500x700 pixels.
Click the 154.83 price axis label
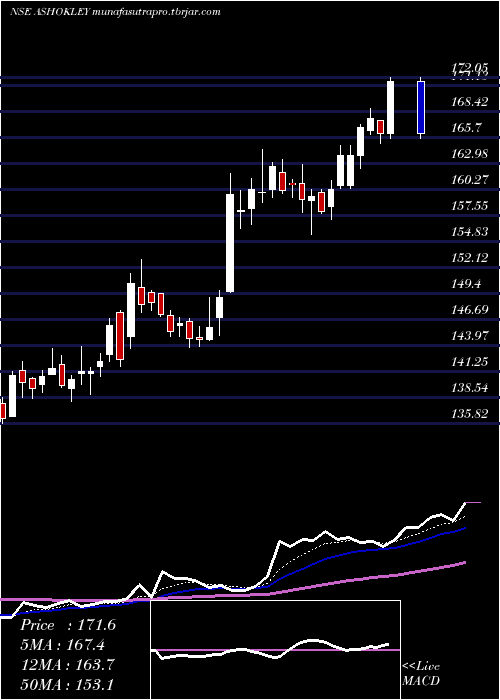(469, 231)
